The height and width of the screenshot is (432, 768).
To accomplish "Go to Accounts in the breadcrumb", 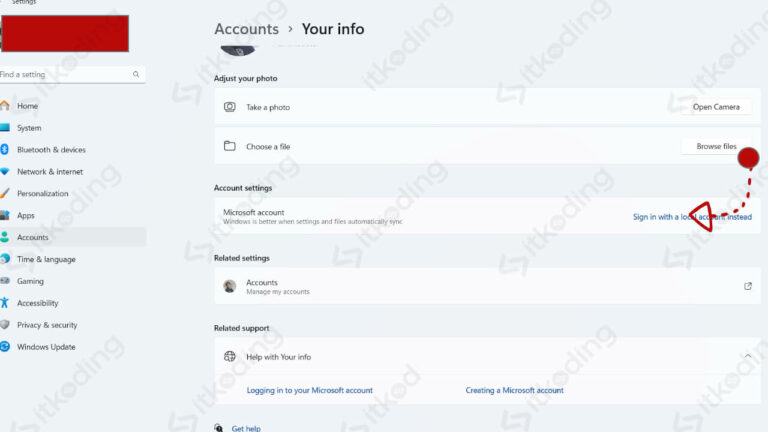I will point(246,29).
